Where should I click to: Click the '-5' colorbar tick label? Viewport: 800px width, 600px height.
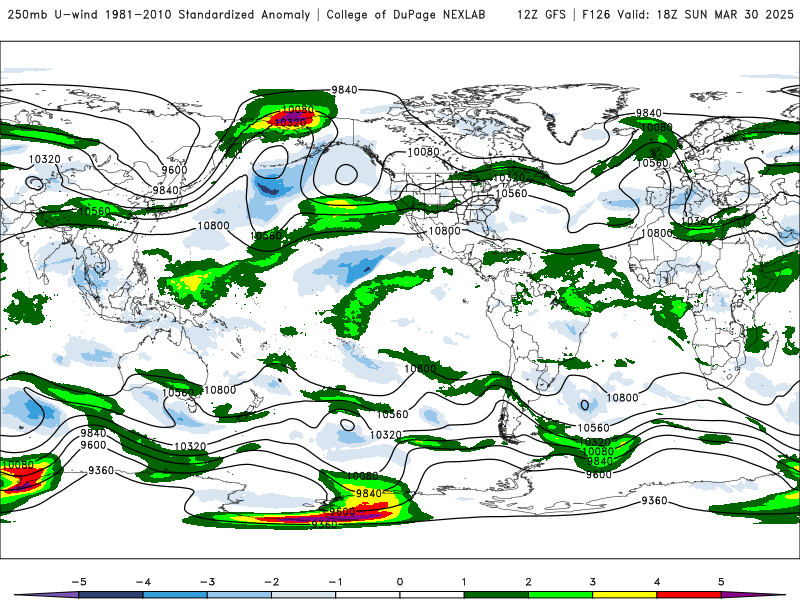coord(79,582)
